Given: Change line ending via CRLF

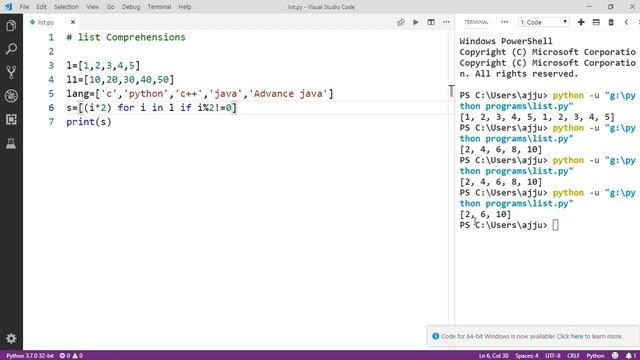Looking at the screenshot, I should [x=573, y=356].
